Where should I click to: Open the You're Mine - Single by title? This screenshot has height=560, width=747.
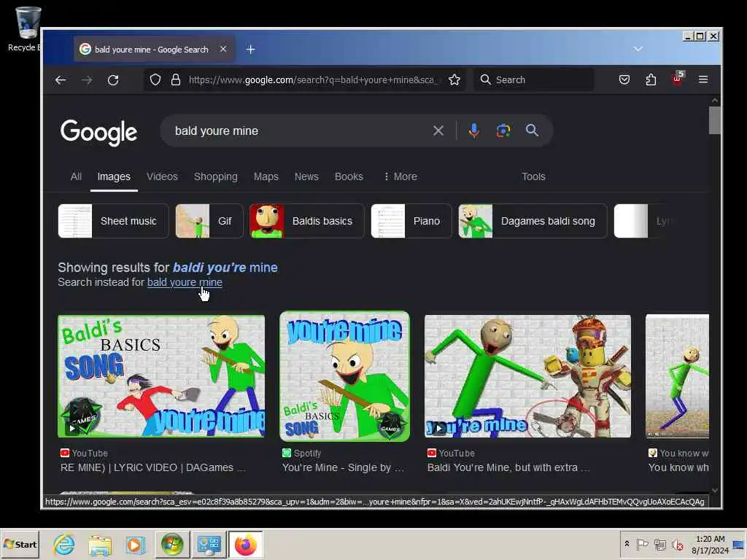pyautogui.click(x=343, y=467)
